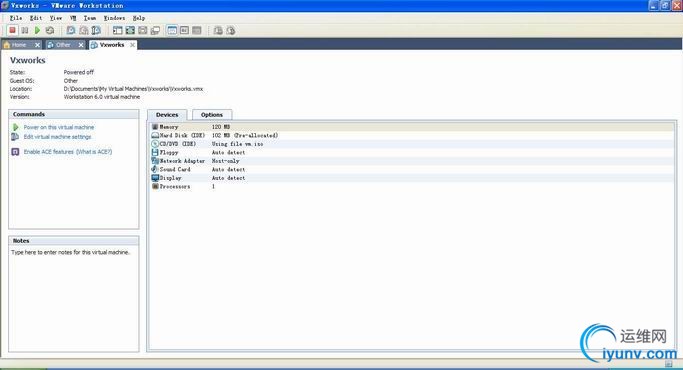Click the Reset virtual machine toolbar icon
The height and width of the screenshot is (370, 683).
pos(50,30)
